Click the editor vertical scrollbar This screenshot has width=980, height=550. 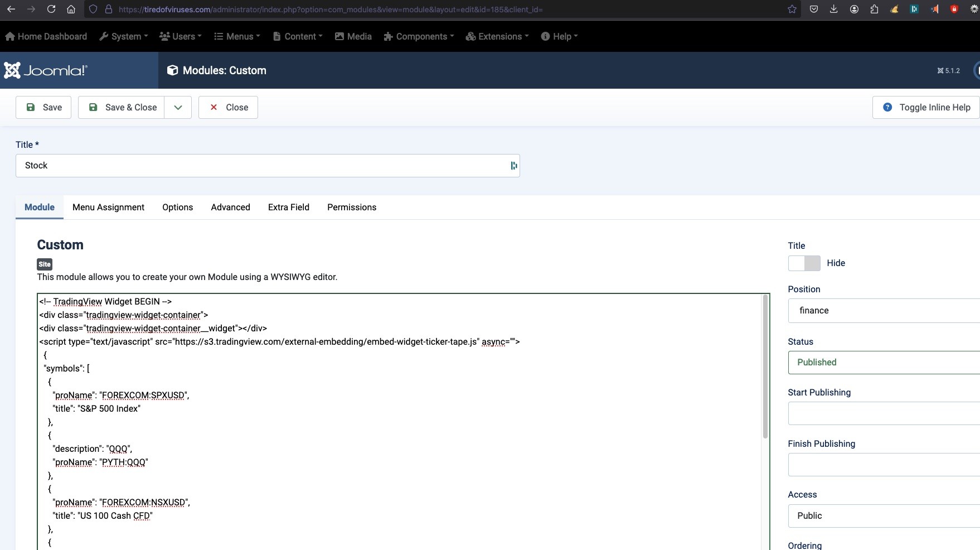tap(765, 366)
